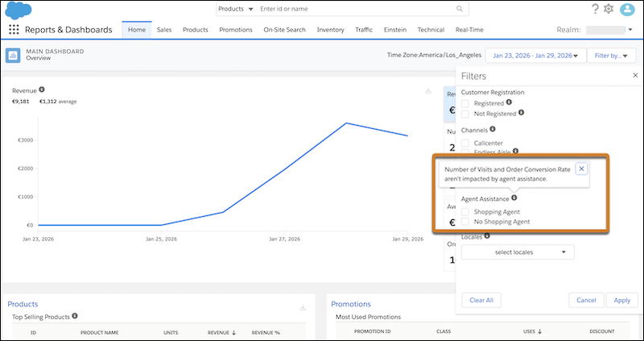Viewport: 644px width, 341px height.
Task: Click the Clear All button
Action: [481, 300]
